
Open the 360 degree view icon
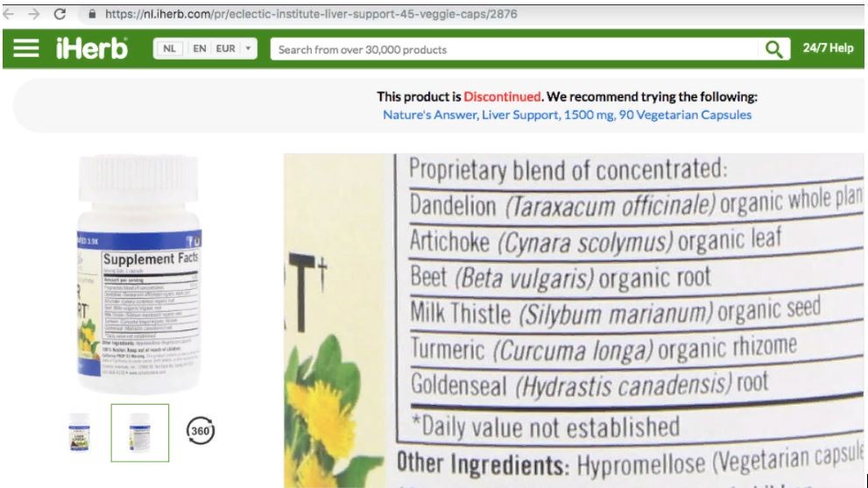pyautogui.click(x=200, y=430)
